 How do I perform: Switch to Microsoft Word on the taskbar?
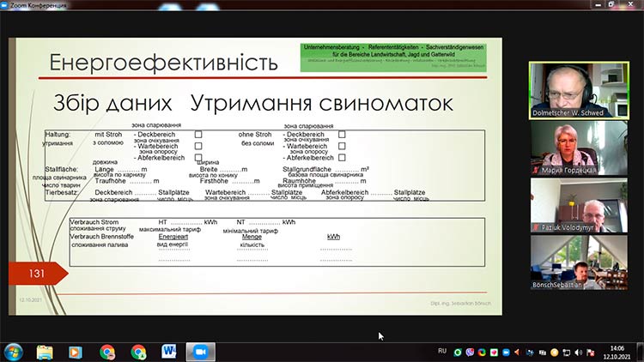click(x=169, y=352)
